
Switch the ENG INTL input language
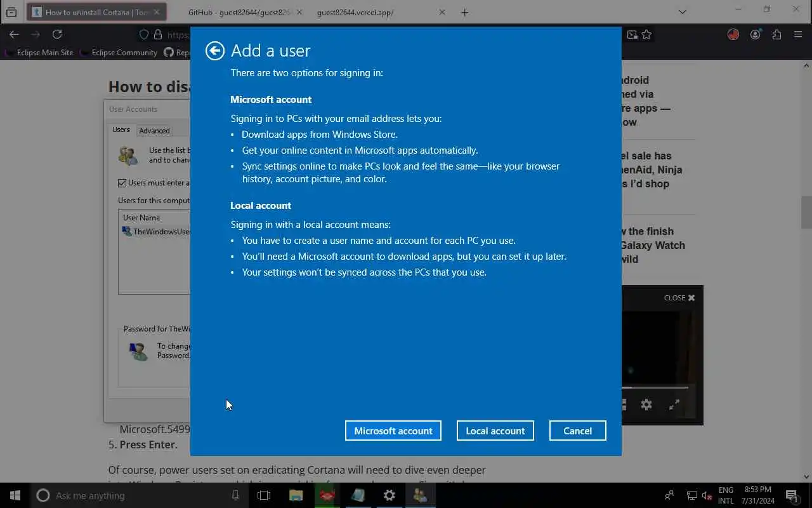click(x=726, y=495)
